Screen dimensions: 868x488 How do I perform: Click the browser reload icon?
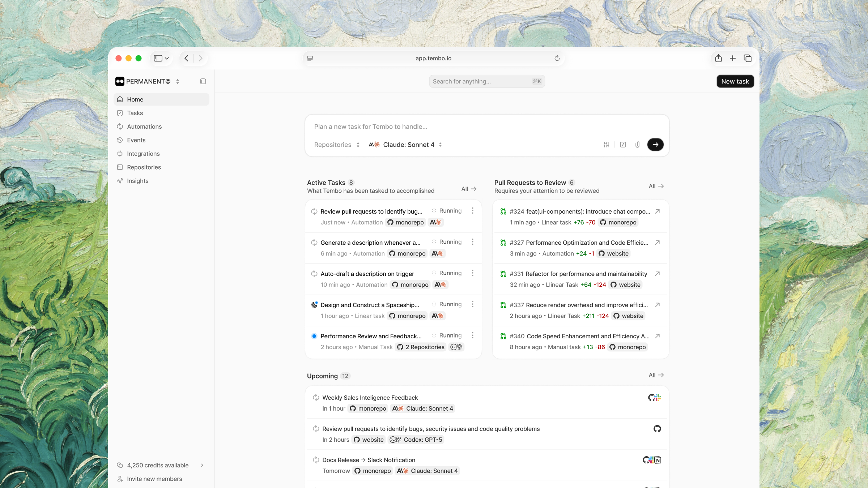557,58
